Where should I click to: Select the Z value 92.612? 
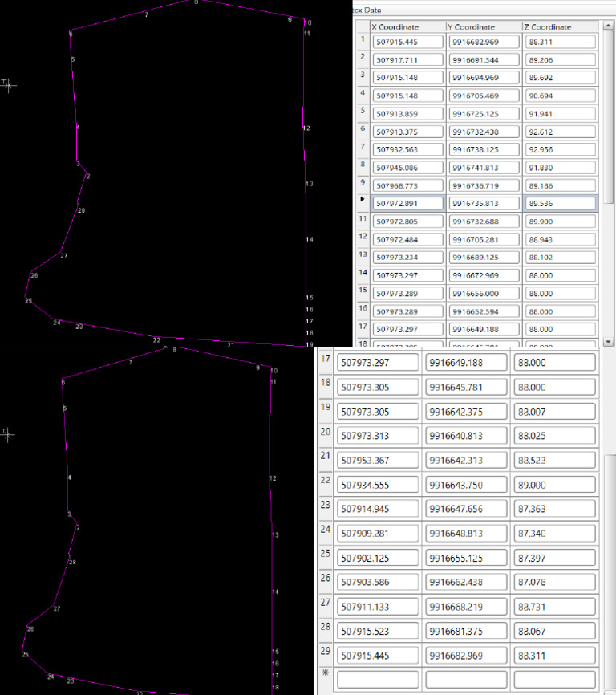[x=560, y=132]
